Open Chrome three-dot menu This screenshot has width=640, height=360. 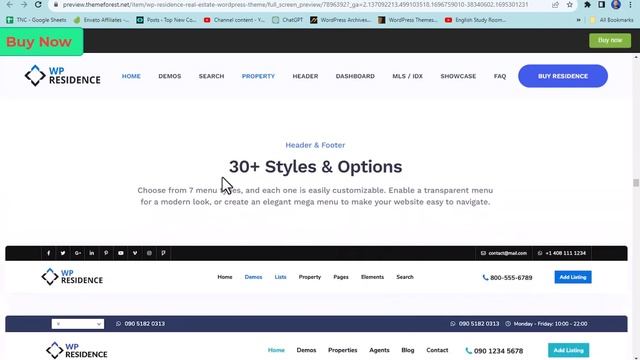[631, 5]
